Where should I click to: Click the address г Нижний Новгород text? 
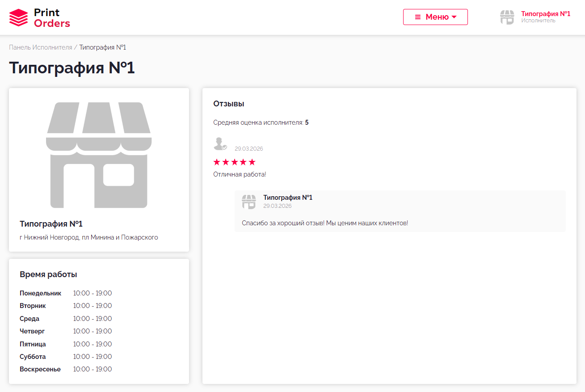(89, 237)
